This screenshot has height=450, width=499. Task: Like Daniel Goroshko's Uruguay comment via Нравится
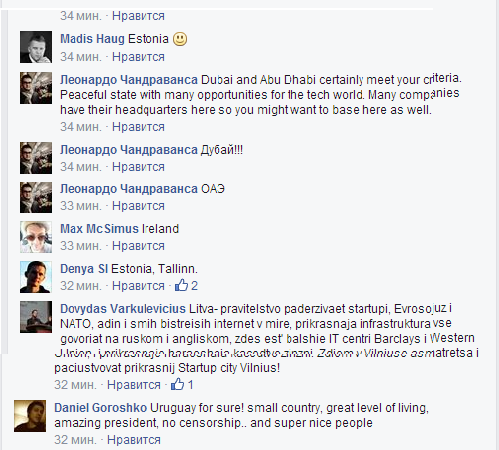pos(134,440)
